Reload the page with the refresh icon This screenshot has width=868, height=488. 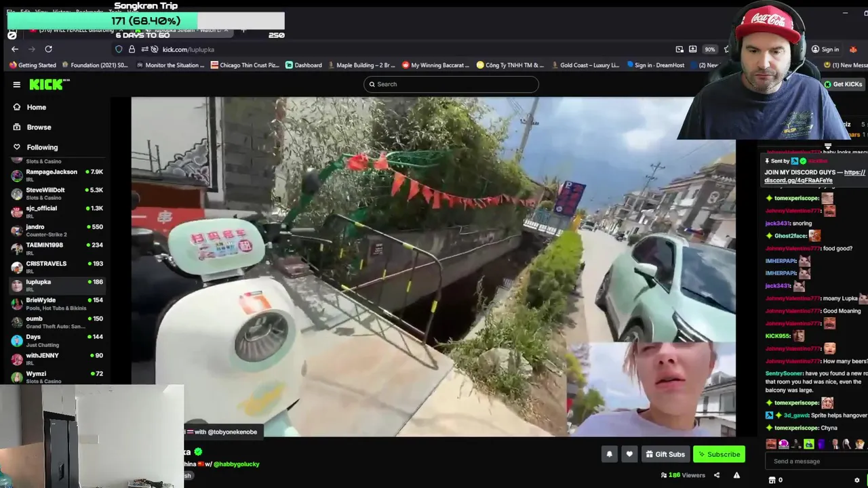tap(48, 49)
